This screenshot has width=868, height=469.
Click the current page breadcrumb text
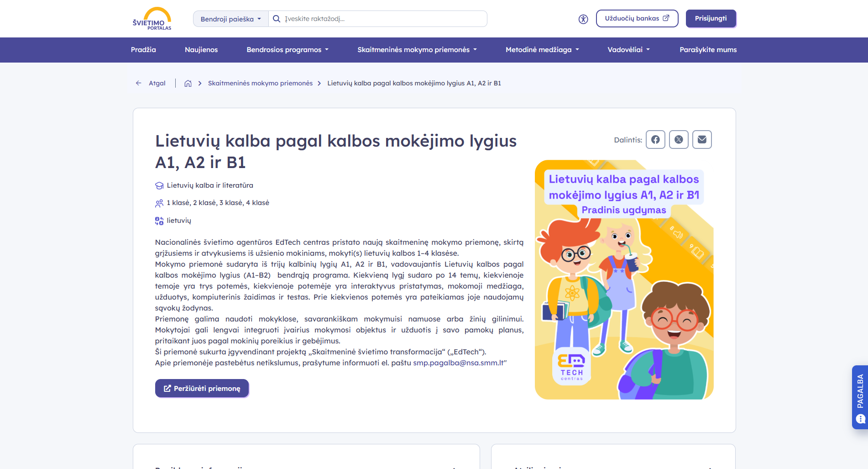(414, 83)
